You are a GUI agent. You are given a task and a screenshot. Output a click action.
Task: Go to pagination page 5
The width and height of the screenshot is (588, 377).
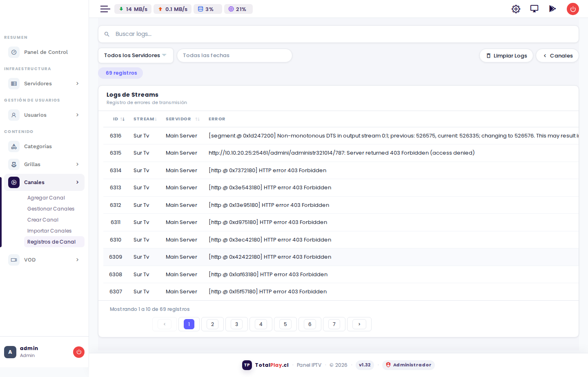coord(285,324)
